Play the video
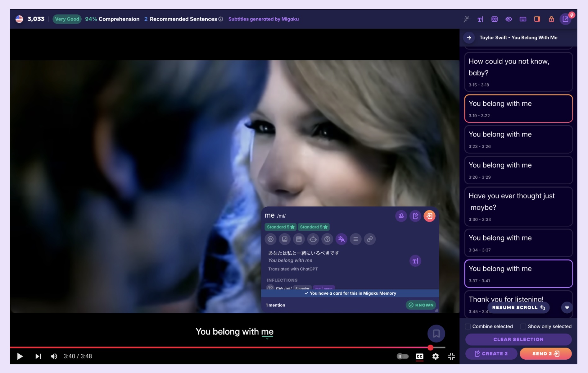The height and width of the screenshot is (373, 588). pos(20,356)
